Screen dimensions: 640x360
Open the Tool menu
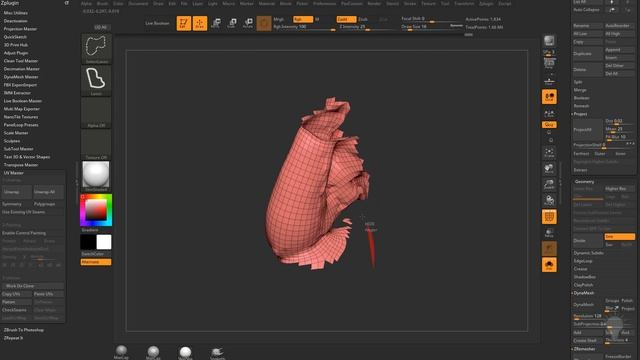(445, 3)
